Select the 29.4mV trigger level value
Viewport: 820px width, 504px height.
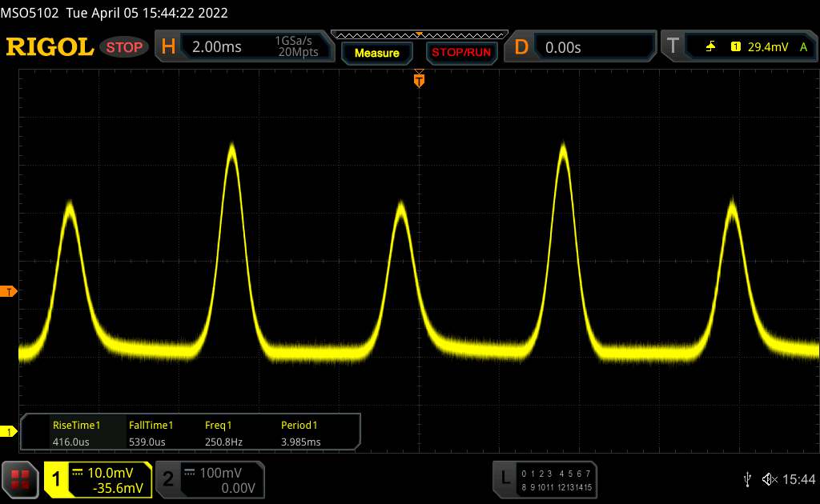768,47
